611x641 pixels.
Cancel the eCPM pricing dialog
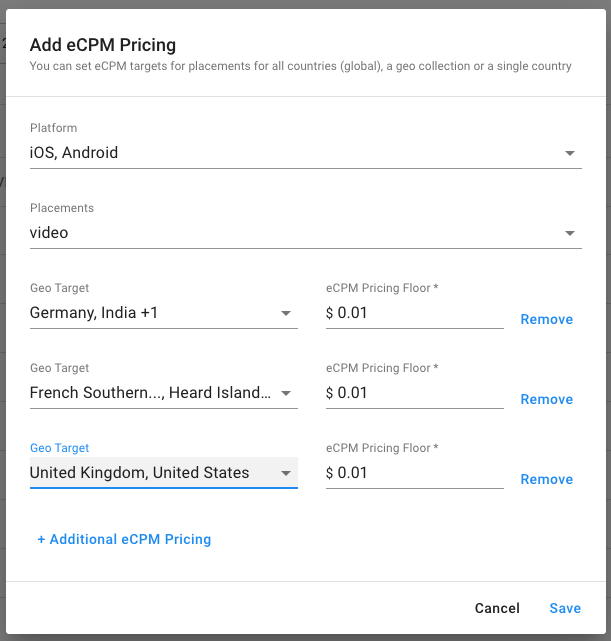coord(497,608)
